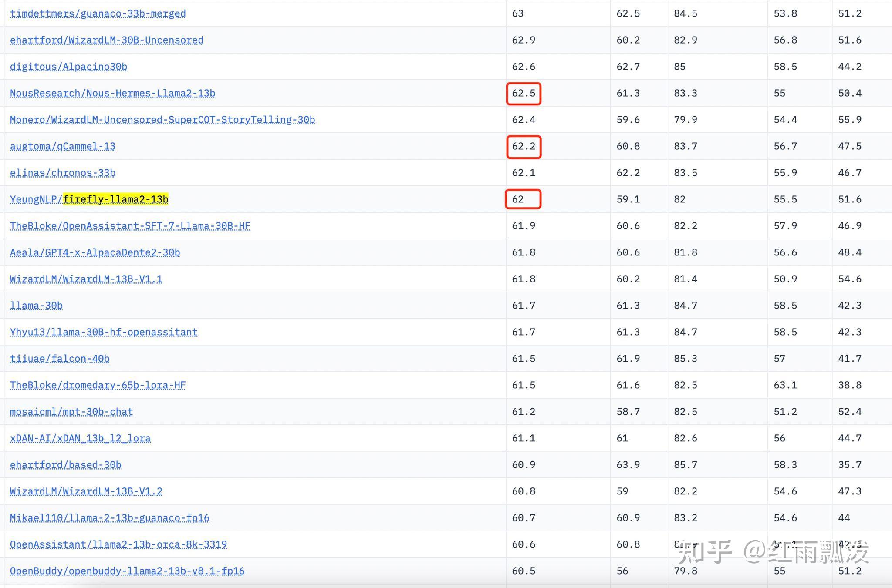Click the red-boxed 62.5 score cell
The image size is (892, 588).
[x=524, y=93]
